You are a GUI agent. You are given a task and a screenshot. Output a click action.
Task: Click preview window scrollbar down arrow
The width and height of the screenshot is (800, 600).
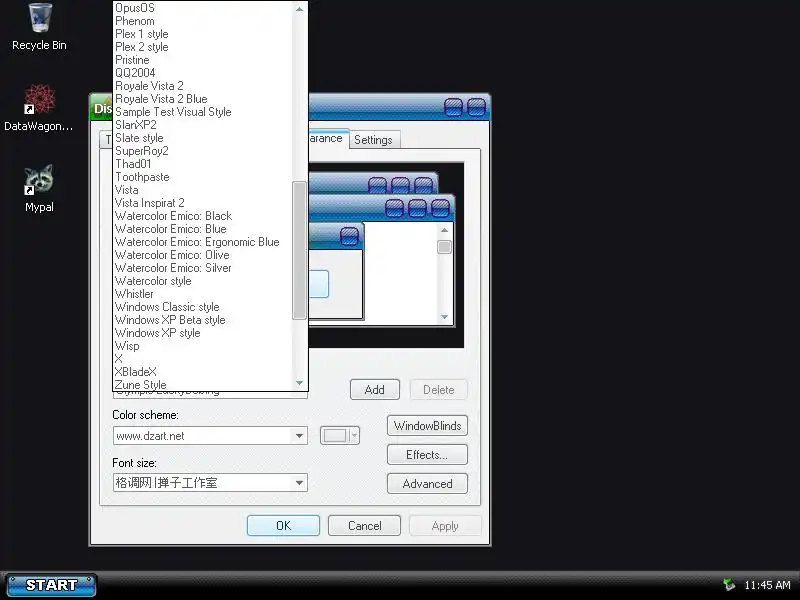coord(444,317)
